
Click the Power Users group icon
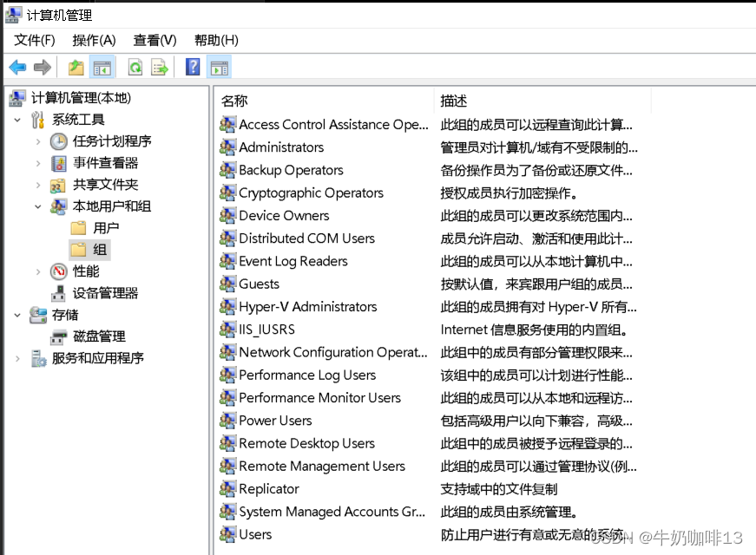tap(227, 420)
